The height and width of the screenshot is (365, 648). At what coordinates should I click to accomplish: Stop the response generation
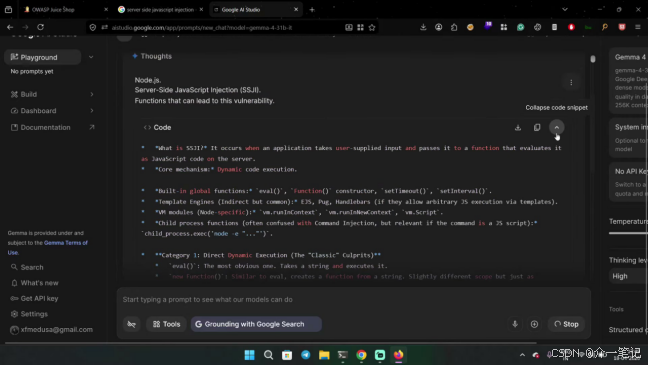pyautogui.click(x=566, y=324)
